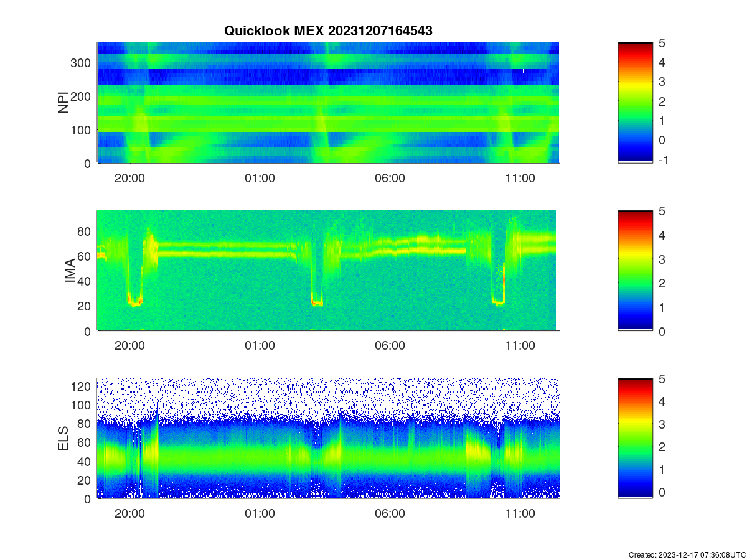Click the 0 tick on the IMA y-axis
Screen dimensions: 747x560
click(88, 331)
